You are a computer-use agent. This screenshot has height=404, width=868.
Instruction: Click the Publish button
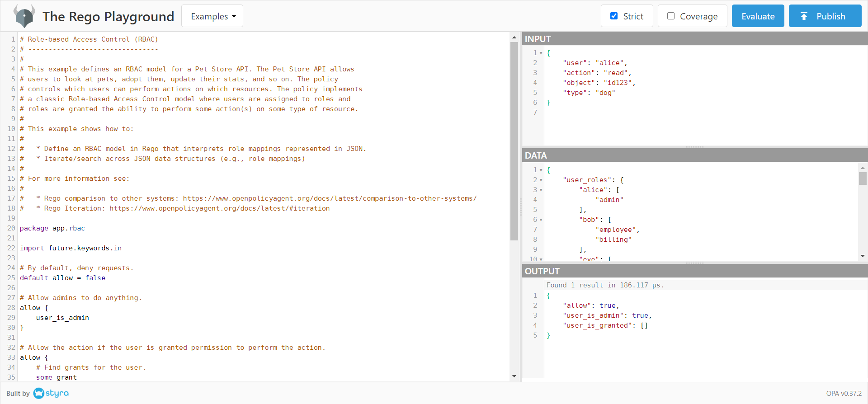(825, 16)
